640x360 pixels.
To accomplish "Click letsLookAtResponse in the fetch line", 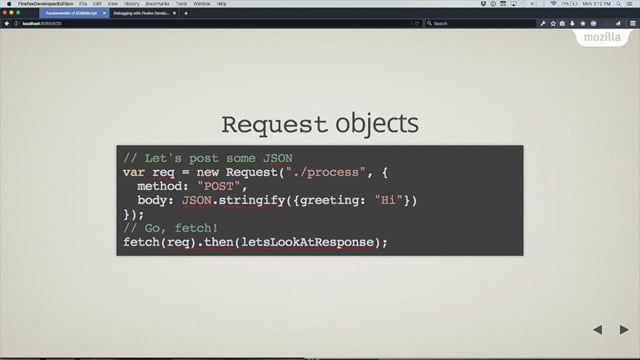I will coord(307,242).
